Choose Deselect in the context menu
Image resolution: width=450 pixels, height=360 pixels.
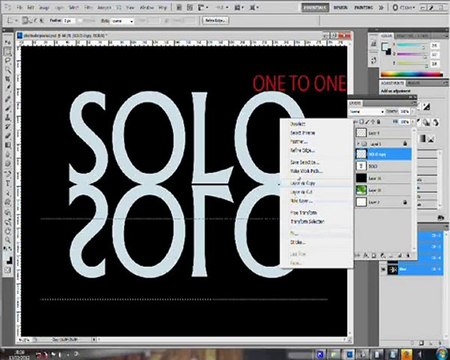click(x=298, y=124)
